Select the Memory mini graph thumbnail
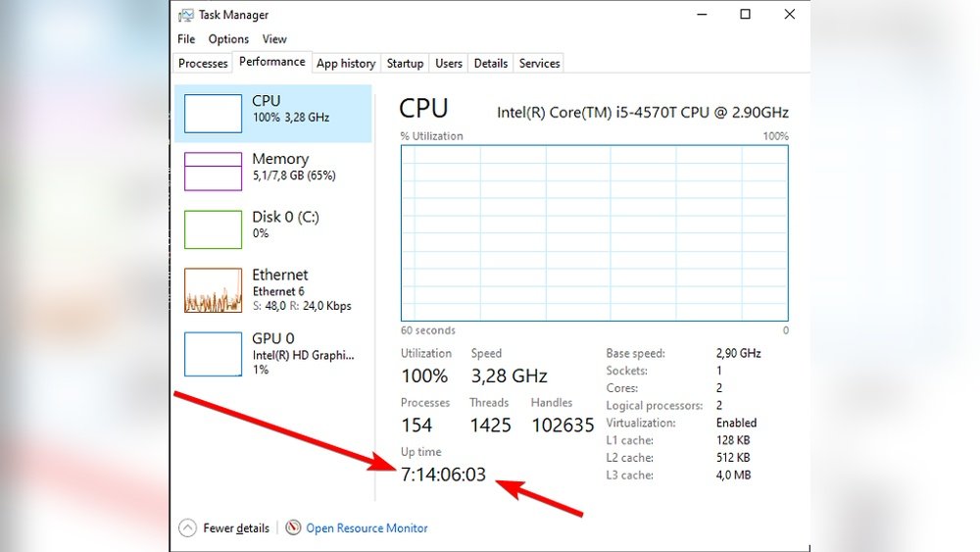980x552 pixels. 213,172
